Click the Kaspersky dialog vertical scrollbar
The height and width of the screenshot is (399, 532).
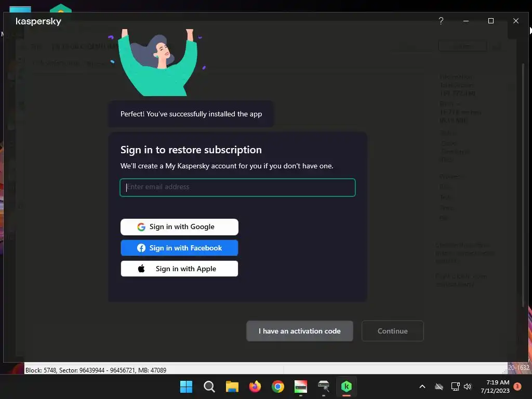tap(523, 185)
